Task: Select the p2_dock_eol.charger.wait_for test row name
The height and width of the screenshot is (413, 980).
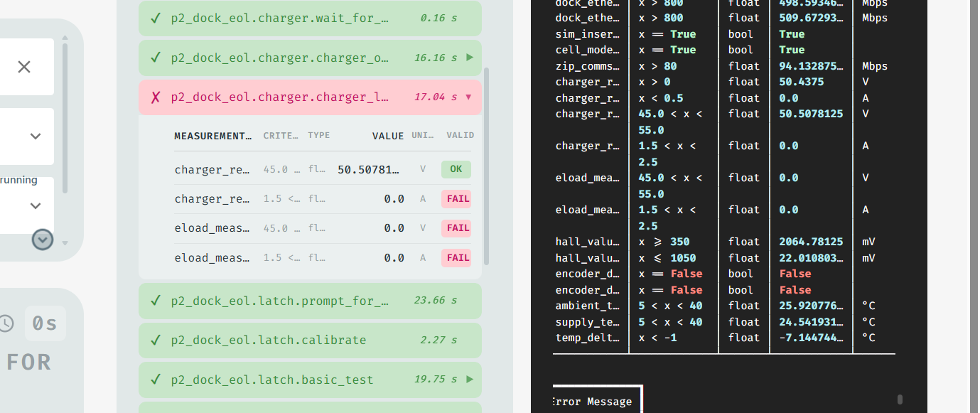Action: tap(280, 18)
